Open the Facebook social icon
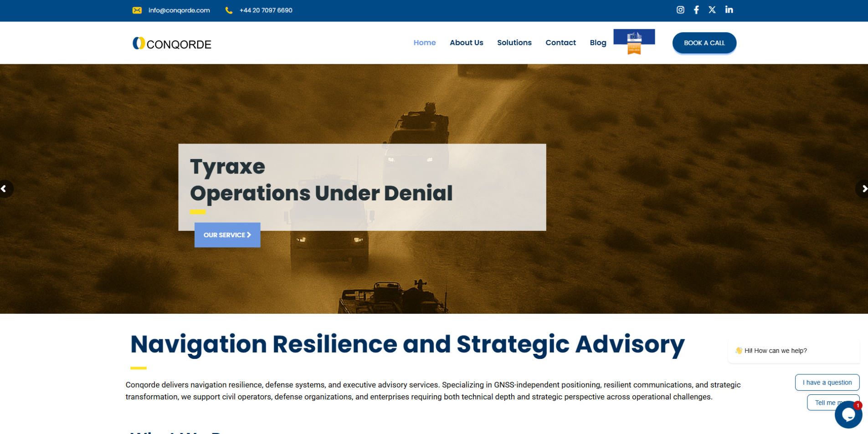The image size is (868, 434). [696, 10]
